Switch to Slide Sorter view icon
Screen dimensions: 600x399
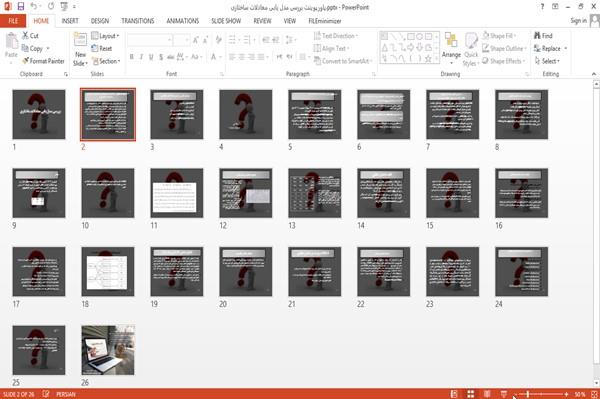[x=471, y=394]
